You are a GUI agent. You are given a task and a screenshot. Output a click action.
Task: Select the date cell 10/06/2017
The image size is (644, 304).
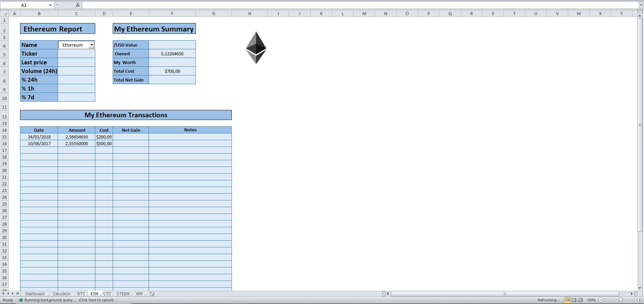pyautogui.click(x=39, y=143)
